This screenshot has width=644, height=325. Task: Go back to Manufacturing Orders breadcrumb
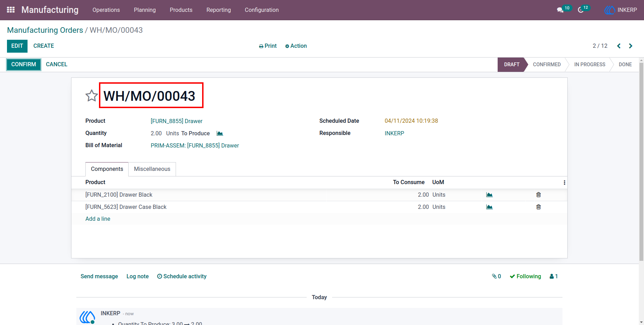pyautogui.click(x=45, y=30)
